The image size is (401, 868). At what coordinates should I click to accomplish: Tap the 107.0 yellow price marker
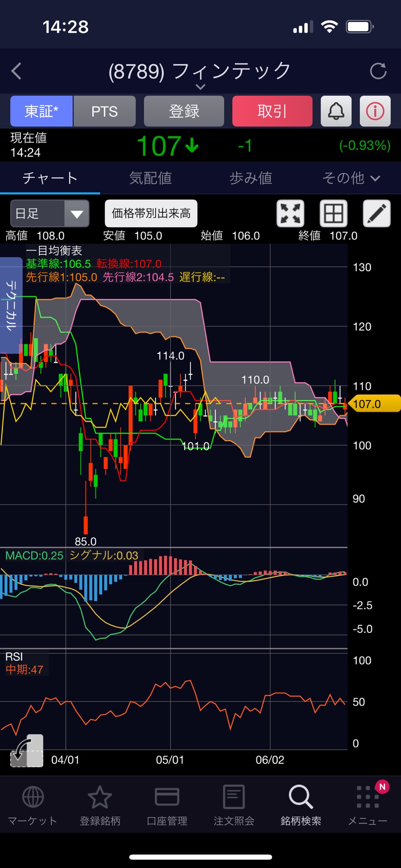coord(375,403)
